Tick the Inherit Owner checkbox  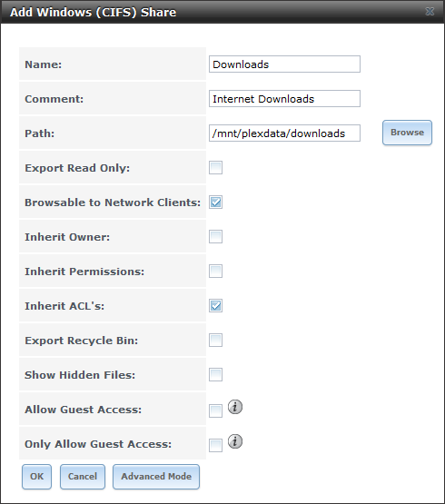click(x=215, y=237)
